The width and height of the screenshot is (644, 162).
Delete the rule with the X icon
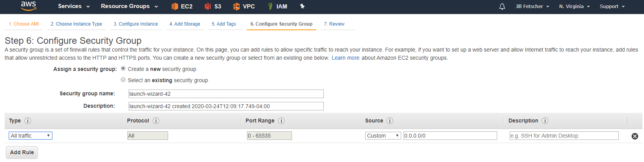(635, 136)
